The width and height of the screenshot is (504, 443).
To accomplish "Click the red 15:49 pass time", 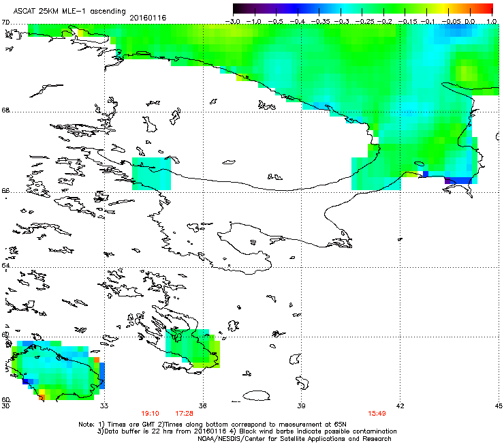I will [377, 414].
